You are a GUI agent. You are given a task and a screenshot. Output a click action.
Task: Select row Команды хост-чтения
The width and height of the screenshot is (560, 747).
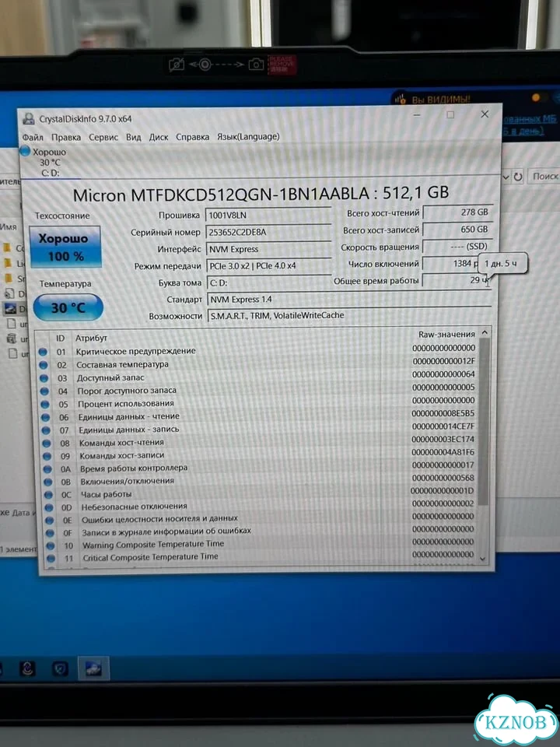pos(260,442)
